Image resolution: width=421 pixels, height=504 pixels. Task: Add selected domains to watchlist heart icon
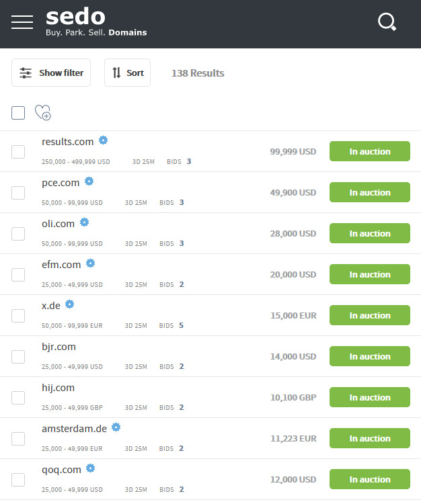coord(43,112)
